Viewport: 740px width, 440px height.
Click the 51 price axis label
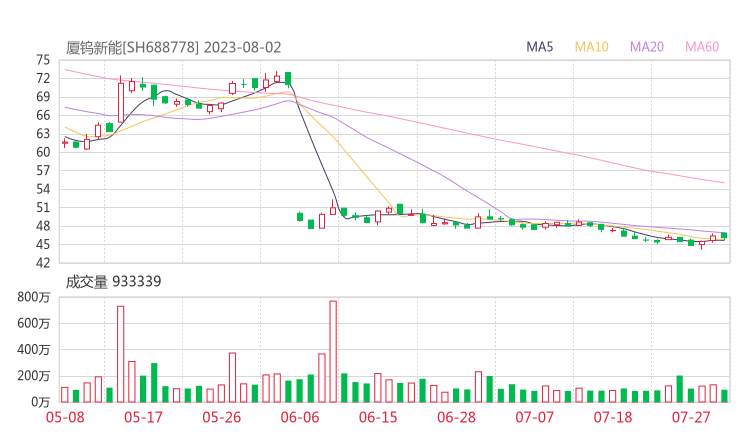43,208
